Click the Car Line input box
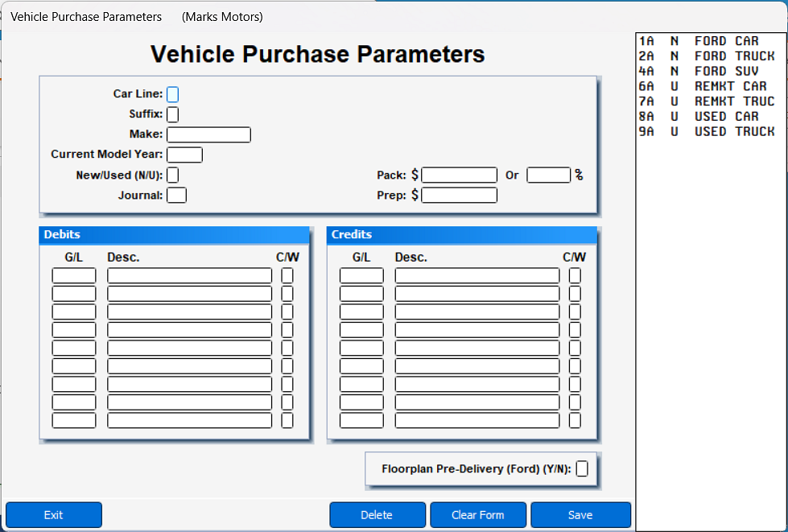Image resolution: width=788 pixels, height=532 pixels. pyautogui.click(x=173, y=94)
